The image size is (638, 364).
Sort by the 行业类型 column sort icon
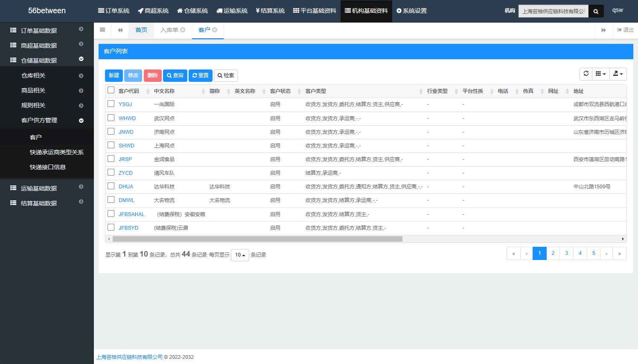coord(457,91)
